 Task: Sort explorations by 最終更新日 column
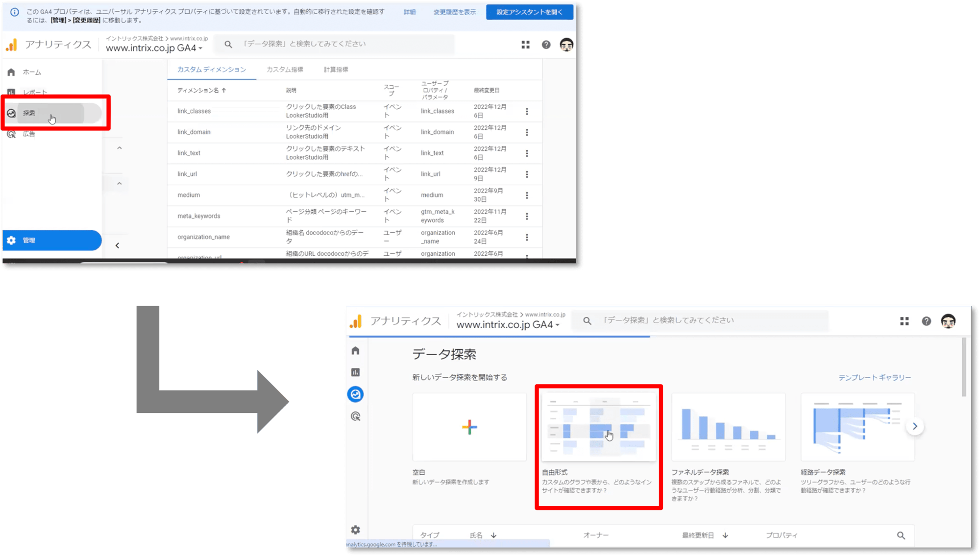click(705, 535)
